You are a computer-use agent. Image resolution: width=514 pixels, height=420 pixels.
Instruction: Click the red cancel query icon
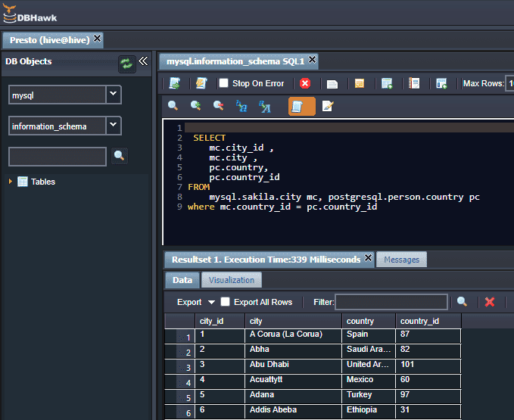click(305, 83)
